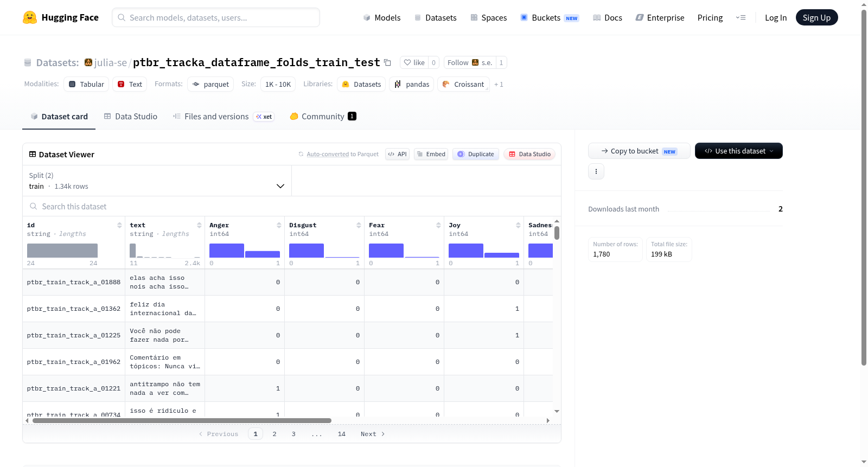Click Copy to bucket button
This screenshot has width=868, height=467.
coord(639,151)
